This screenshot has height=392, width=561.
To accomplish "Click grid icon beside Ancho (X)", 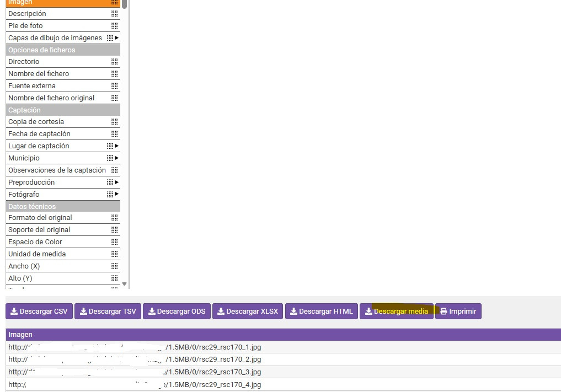I will click(x=114, y=266).
